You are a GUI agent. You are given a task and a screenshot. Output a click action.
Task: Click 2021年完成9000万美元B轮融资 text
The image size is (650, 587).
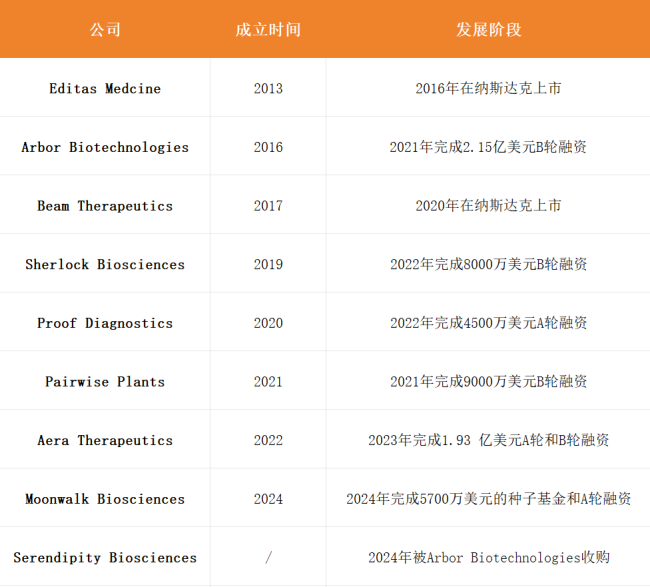click(x=488, y=382)
